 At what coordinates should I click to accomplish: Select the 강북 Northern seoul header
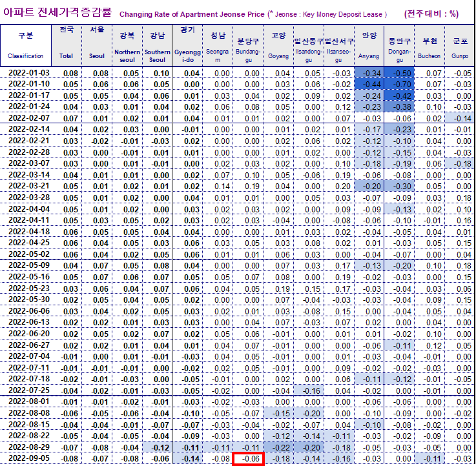tap(127, 46)
